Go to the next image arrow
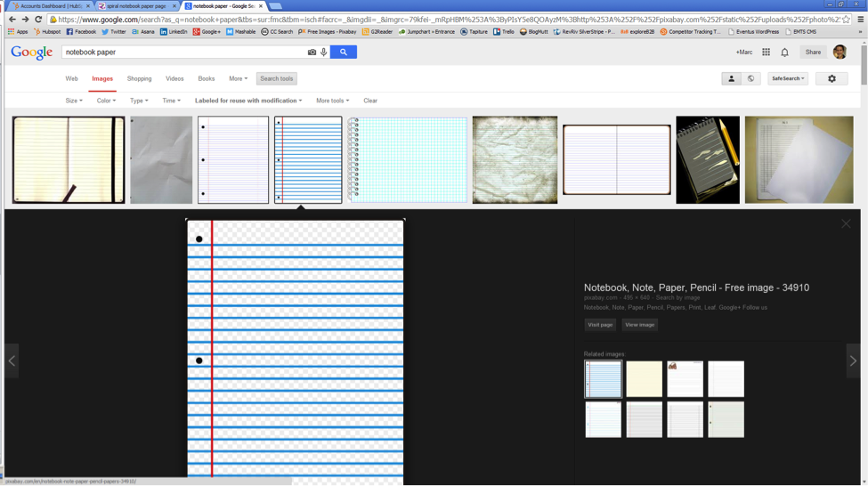This screenshot has width=868, height=486. click(853, 360)
